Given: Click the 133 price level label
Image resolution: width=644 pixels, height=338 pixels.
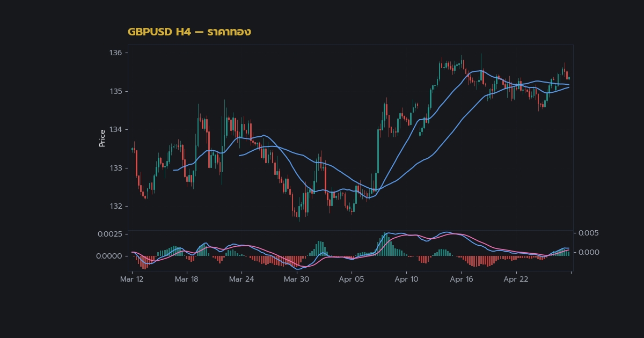Looking at the screenshot, I should 116,168.
